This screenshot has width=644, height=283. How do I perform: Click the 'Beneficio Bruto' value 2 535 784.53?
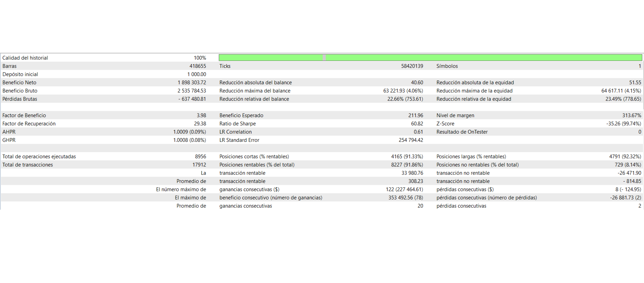pyautogui.click(x=192, y=91)
